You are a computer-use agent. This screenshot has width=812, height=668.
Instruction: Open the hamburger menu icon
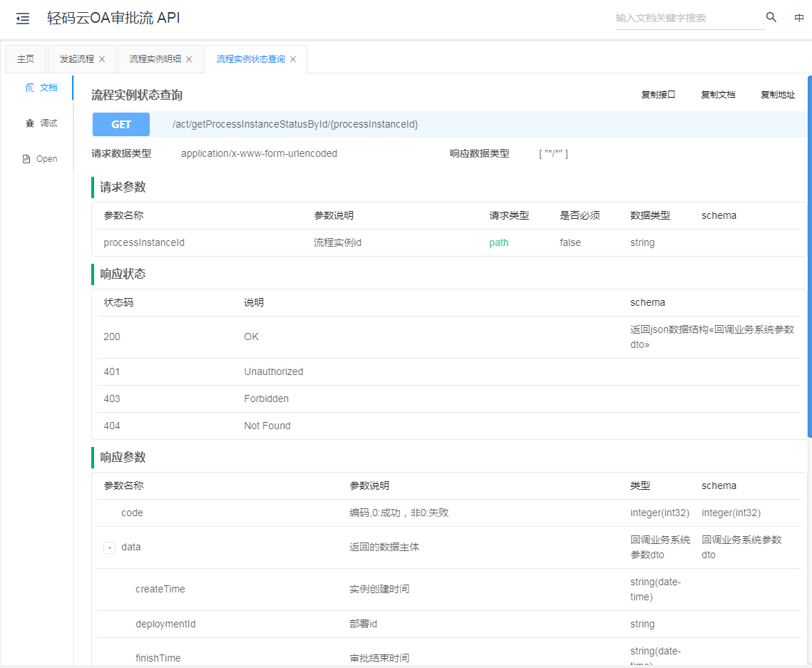point(22,19)
